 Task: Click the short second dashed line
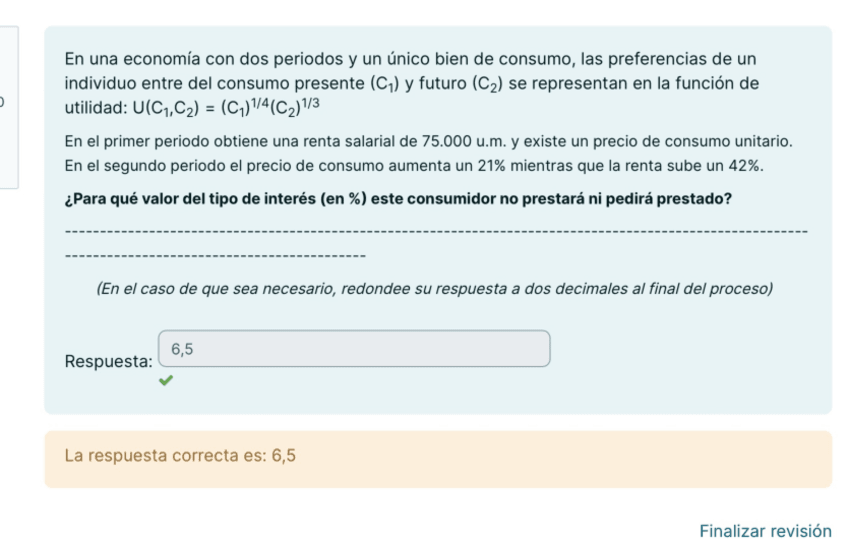click(x=213, y=256)
